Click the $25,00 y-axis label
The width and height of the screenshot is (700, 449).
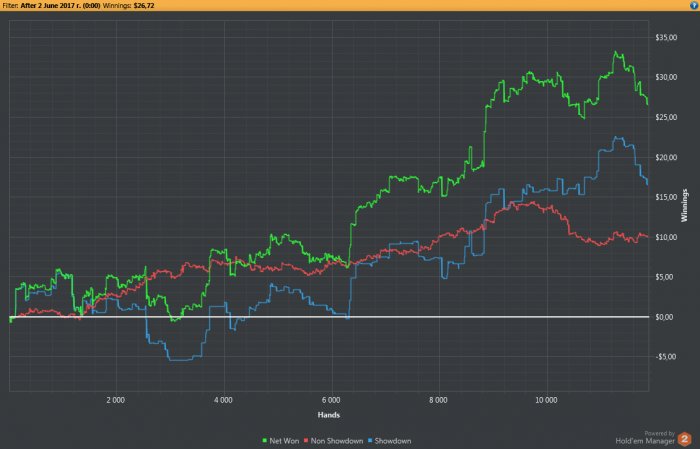click(x=666, y=117)
